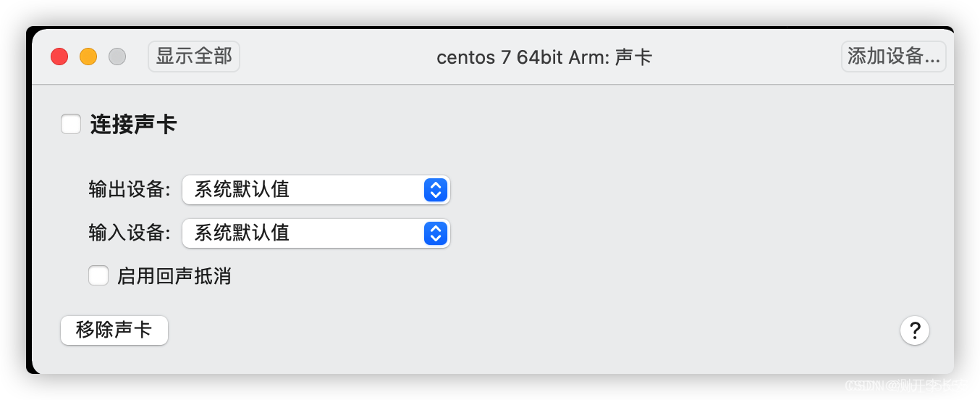
Task: Click the 启用回声抵消 label text
Action: 174,276
